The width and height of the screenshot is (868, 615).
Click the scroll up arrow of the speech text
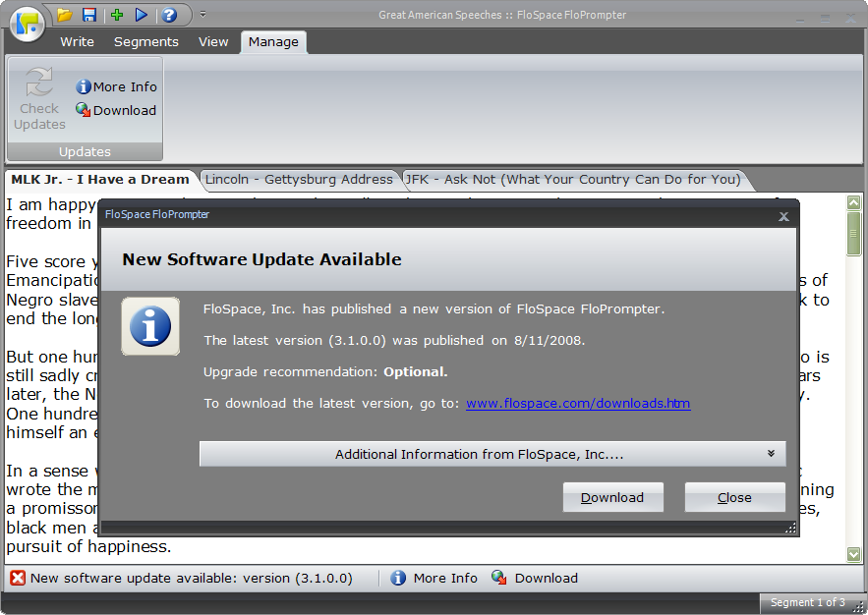pos(853,202)
